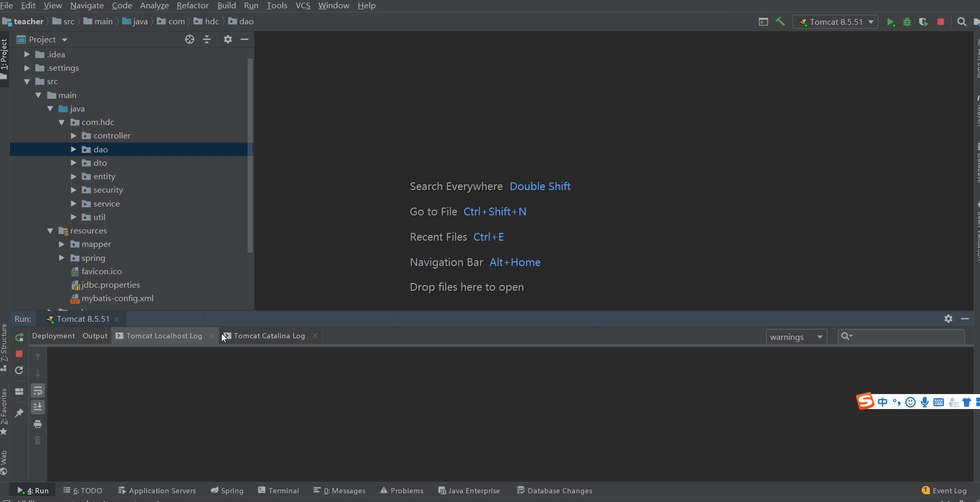Click the rerun icon in Run panel
Screen dimensions: 980x502
(x=19, y=337)
